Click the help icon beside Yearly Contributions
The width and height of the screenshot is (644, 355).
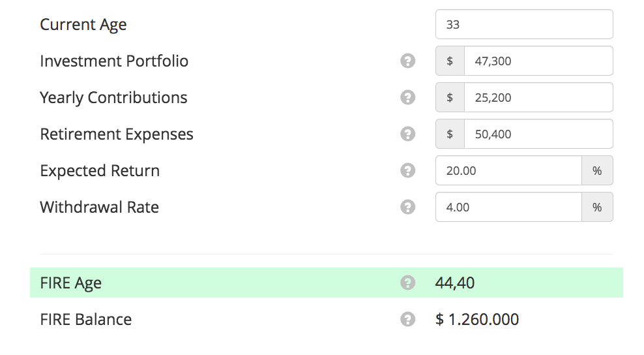coord(407,98)
